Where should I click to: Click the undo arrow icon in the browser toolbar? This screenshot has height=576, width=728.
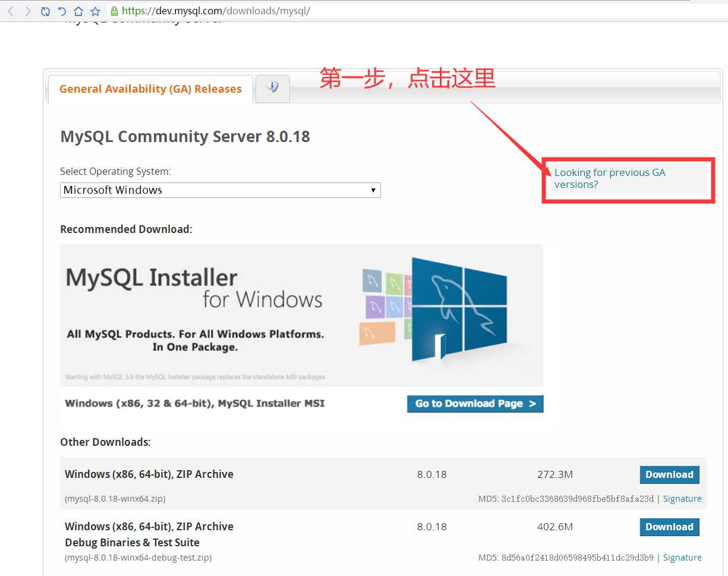pyautogui.click(x=62, y=11)
